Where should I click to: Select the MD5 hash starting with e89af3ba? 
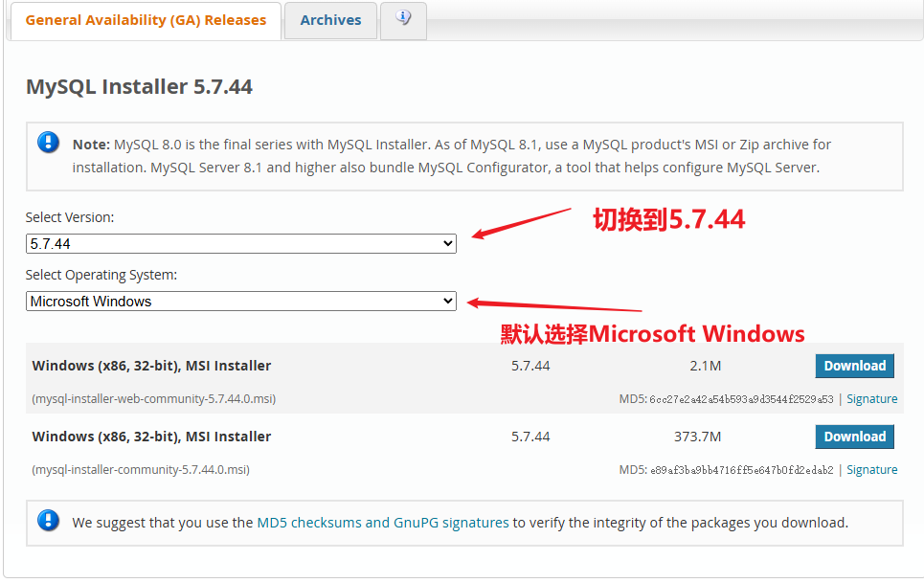[x=741, y=470]
